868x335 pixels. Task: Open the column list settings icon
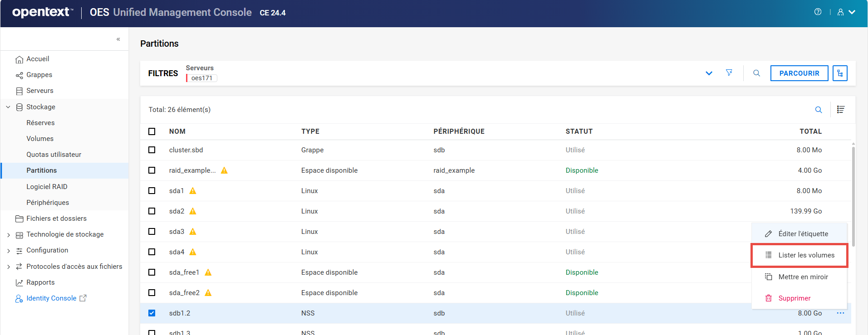(x=841, y=110)
